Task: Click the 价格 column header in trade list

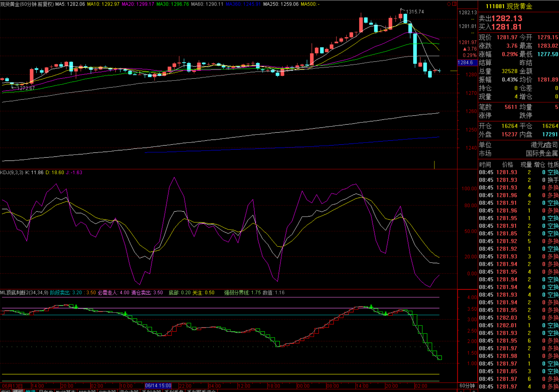Action: [507, 165]
